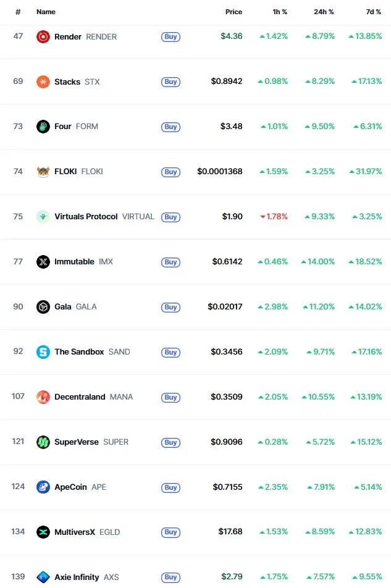The width and height of the screenshot is (391, 588).
Task: Sort by the rank # column header
Action: click(x=18, y=12)
